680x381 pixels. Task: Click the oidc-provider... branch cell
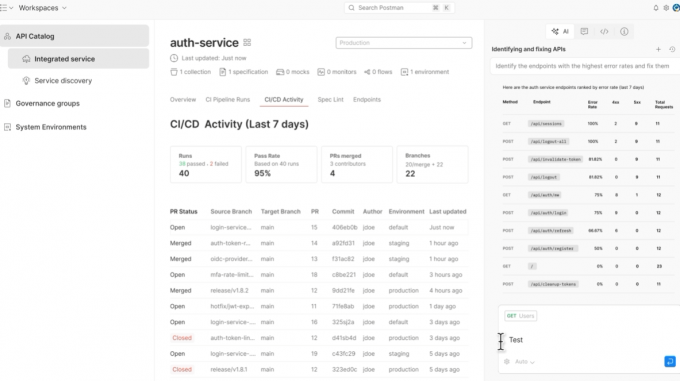pos(231,259)
